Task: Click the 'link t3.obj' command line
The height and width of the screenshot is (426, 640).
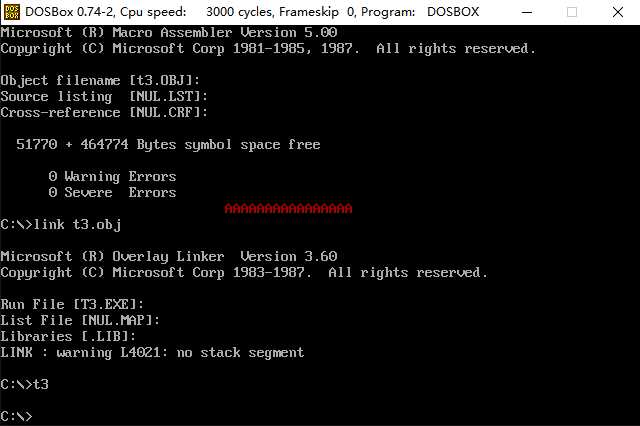Action: click(x=61, y=224)
